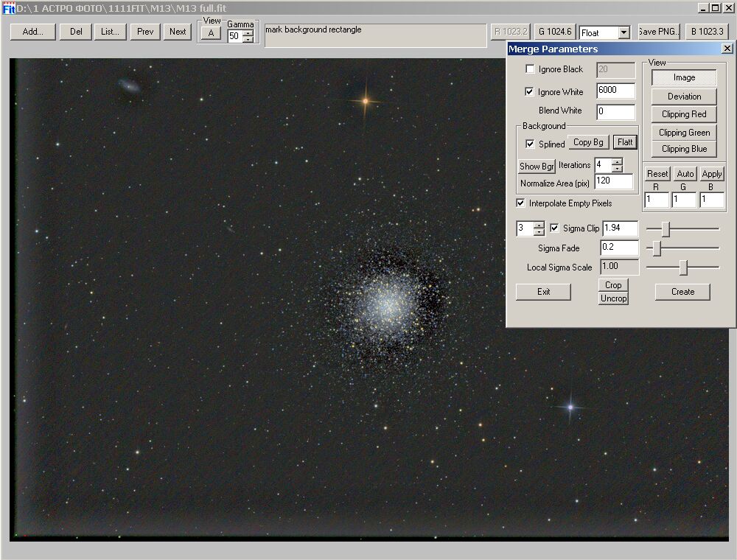The width and height of the screenshot is (737, 560).
Task: Switch view to Deviation
Action: click(x=684, y=97)
